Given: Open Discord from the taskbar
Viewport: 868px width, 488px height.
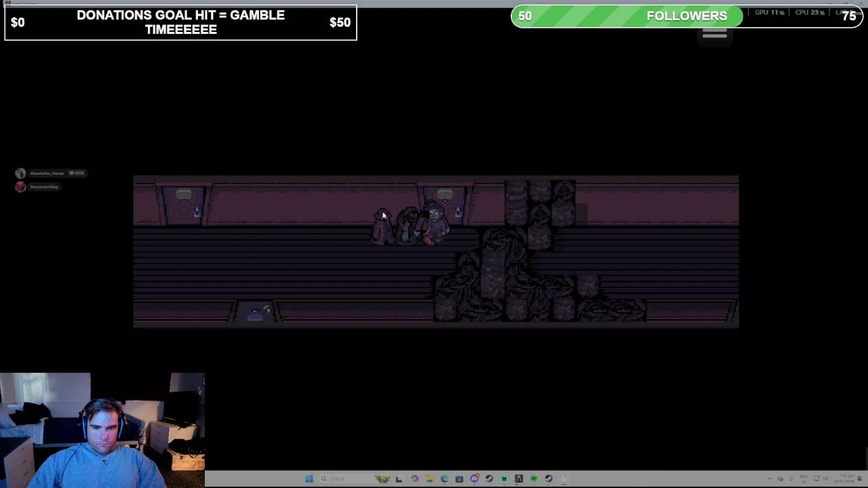Looking at the screenshot, I should click(474, 479).
